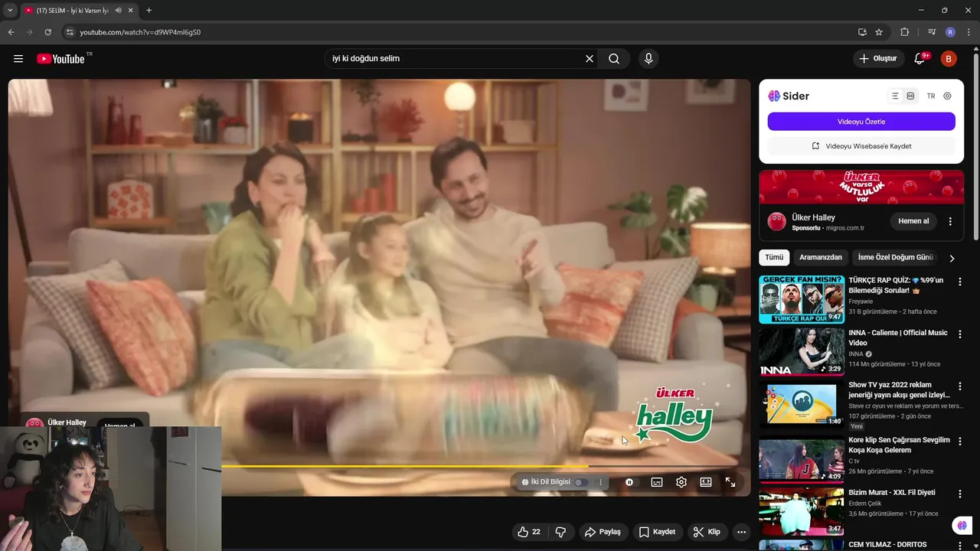This screenshot has height=551, width=980.
Task: Toggle subtitles in the player
Action: [x=657, y=482]
